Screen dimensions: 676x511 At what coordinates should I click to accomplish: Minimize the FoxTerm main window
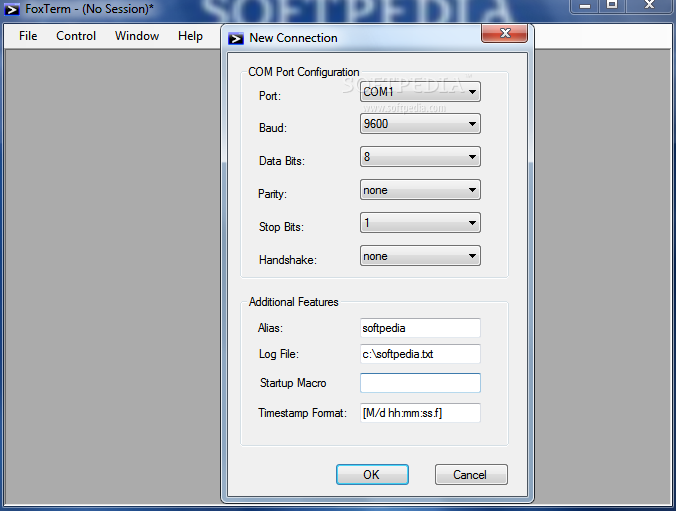pos(585,6)
